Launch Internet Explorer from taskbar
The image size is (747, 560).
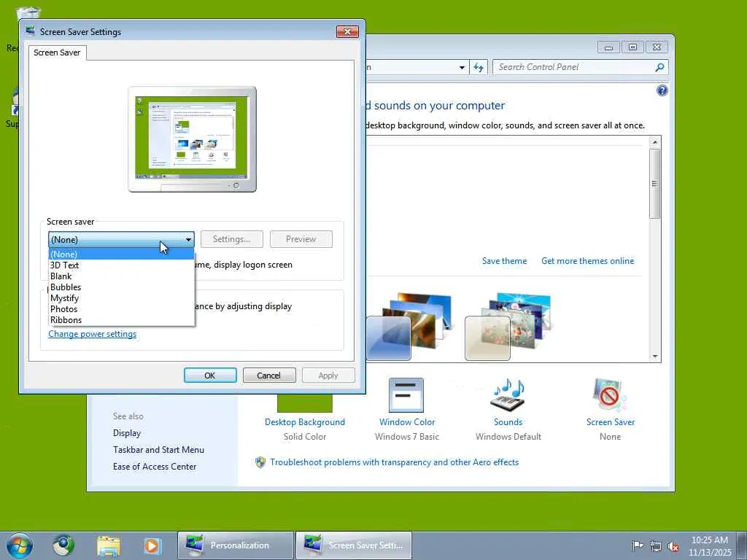63,545
